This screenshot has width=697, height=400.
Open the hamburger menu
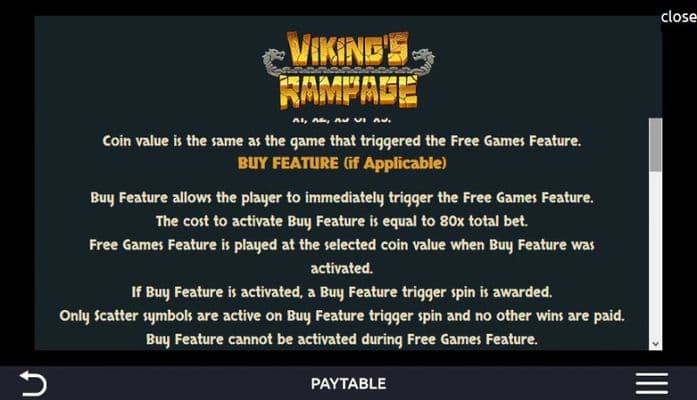click(651, 384)
